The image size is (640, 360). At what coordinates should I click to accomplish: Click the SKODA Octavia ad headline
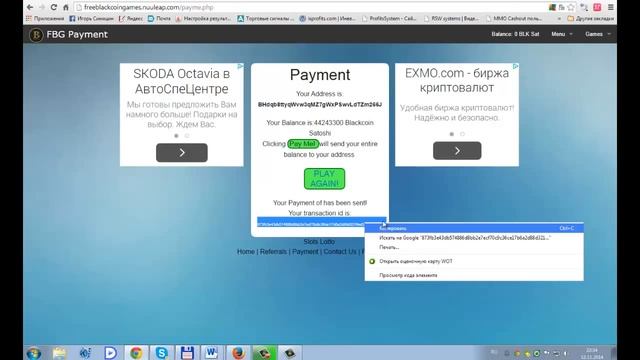pyautogui.click(x=182, y=81)
